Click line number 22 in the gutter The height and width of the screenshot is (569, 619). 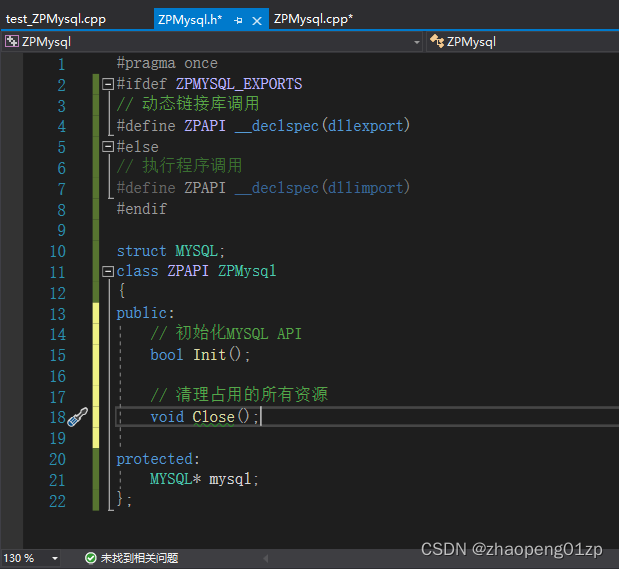coord(58,501)
